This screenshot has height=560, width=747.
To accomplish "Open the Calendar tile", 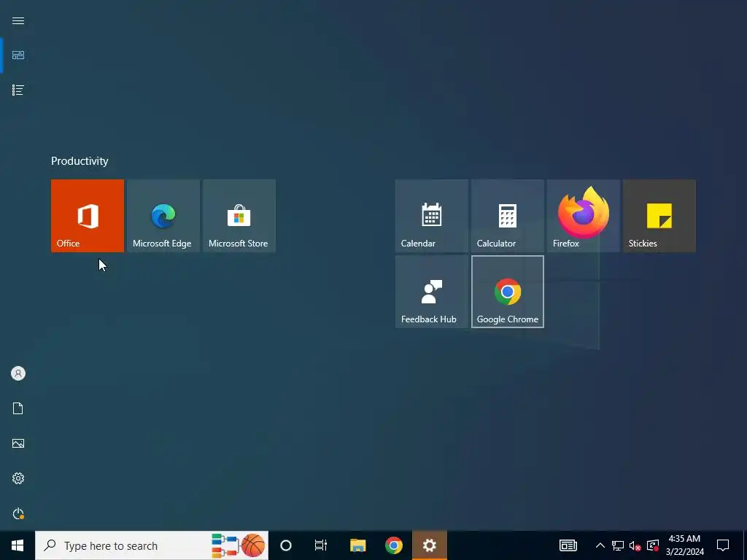I will 432,216.
